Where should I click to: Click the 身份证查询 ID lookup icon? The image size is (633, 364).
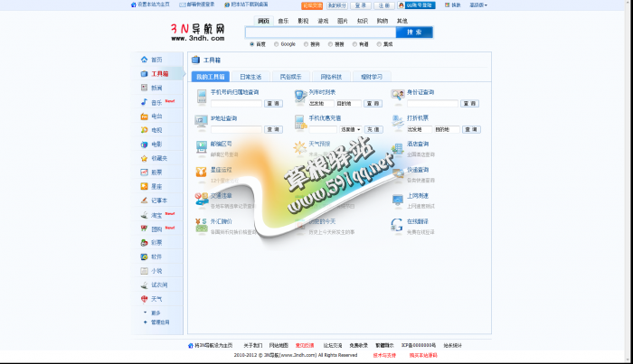398,95
